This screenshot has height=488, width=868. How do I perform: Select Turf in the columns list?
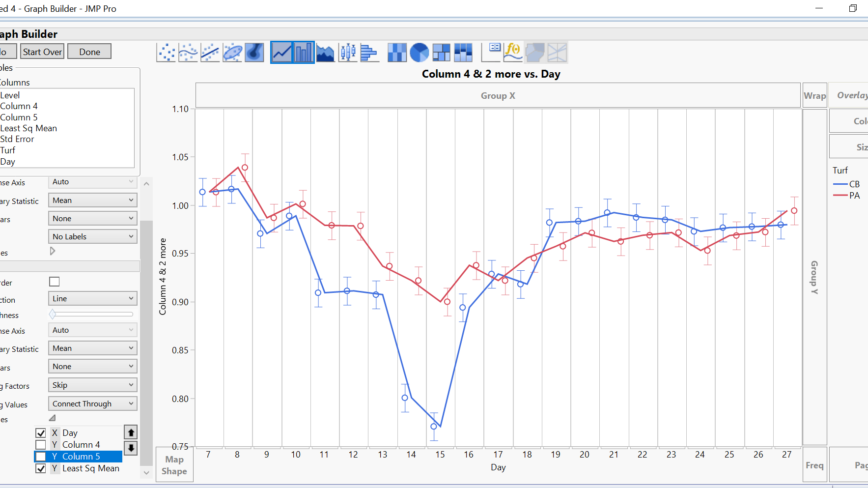coord(8,150)
